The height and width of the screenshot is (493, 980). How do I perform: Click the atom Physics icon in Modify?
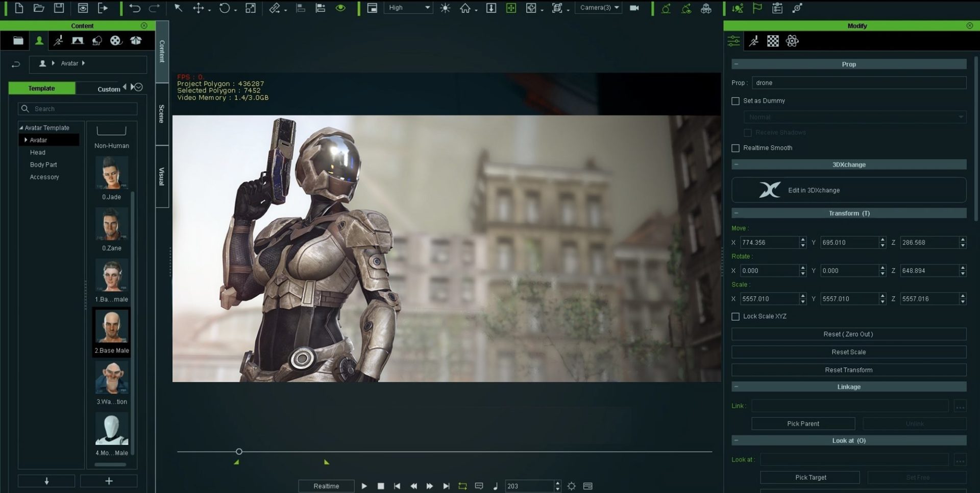792,41
